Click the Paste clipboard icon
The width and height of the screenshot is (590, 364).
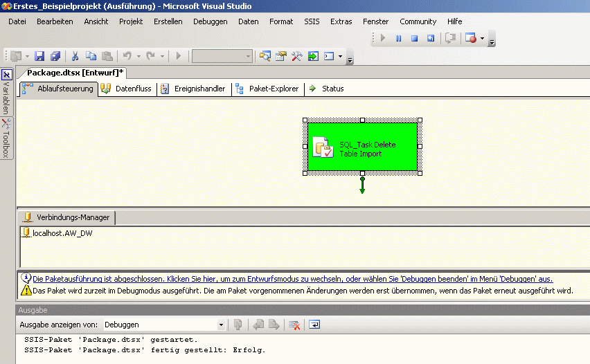coord(107,57)
